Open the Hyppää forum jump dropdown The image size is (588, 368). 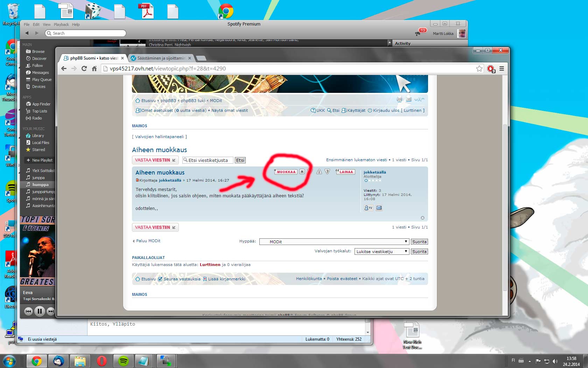(x=334, y=242)
